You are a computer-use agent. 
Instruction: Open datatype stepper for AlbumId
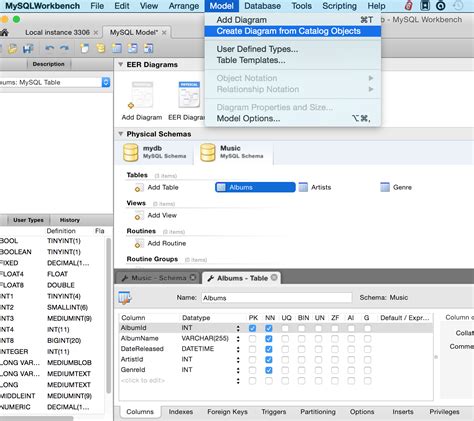click(238, 328)
